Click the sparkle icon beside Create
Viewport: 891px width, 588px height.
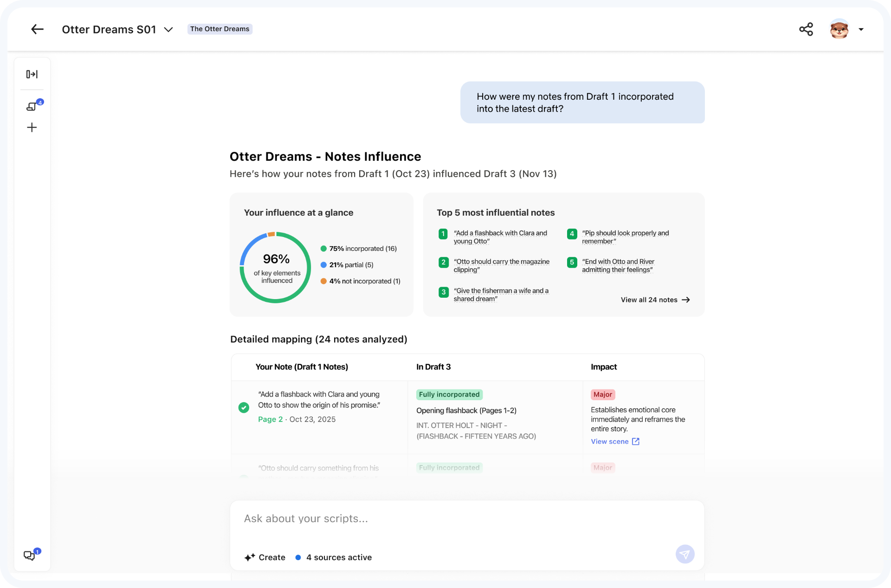pos(250,557)
